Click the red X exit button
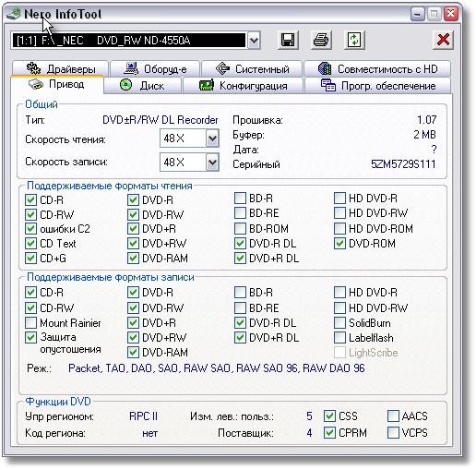The image size is (476, 470). click(x=443, y=40)
